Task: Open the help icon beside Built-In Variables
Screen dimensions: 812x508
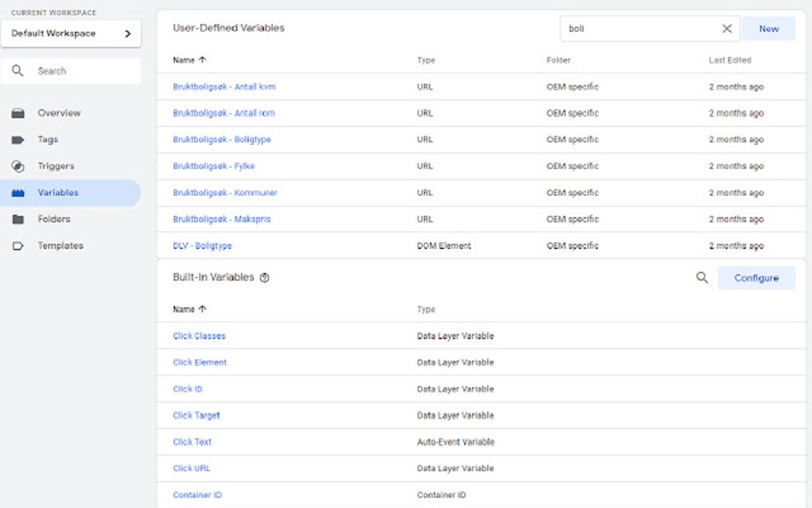Action: click(264, 277)
